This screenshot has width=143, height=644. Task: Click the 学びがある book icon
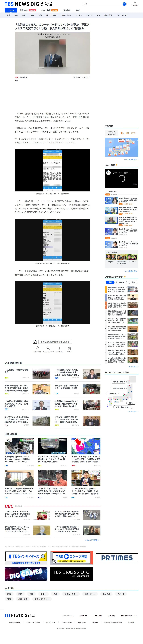(59, 348)
